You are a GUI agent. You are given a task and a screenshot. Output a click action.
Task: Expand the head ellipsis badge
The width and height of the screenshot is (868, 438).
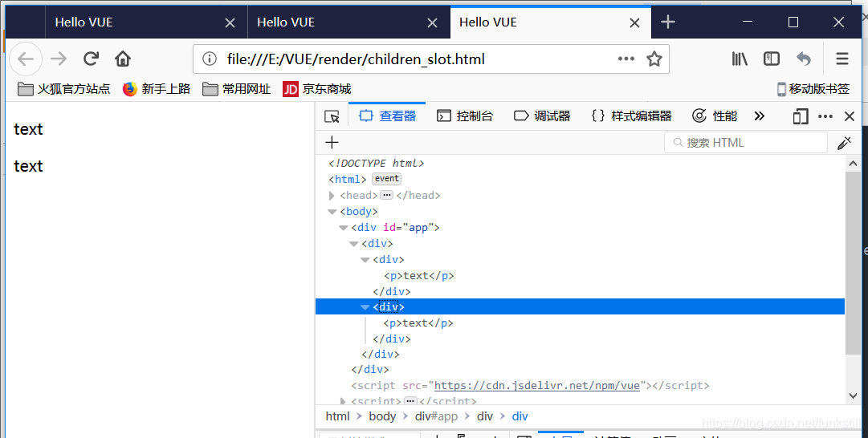[387, 195]
